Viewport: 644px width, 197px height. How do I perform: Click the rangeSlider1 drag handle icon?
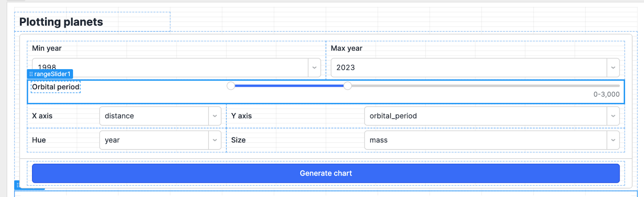(x=31, y=74)
